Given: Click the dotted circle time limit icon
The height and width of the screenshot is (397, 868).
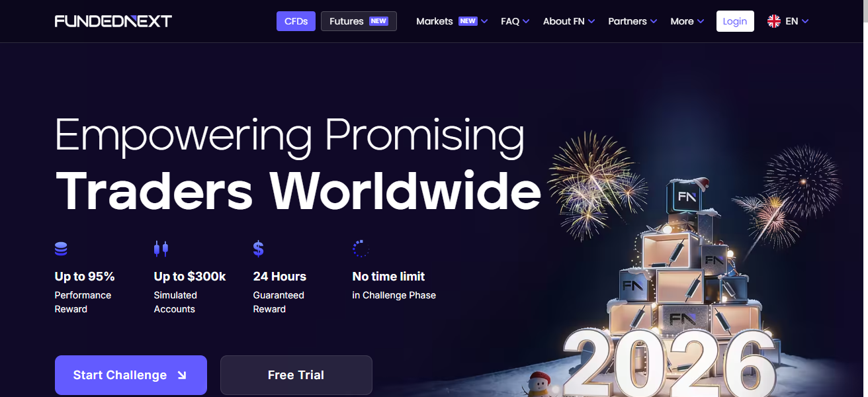Looking at the screenshot, I should [x=361, y=249].
